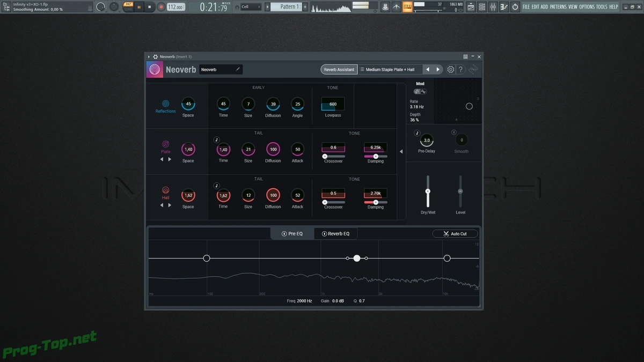Click the Plate engine icon

(x=165, y=144)
